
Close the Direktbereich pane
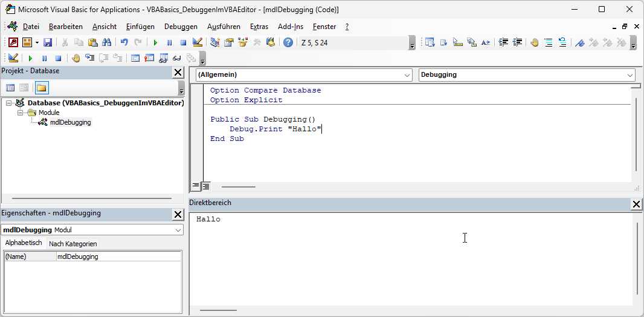pos(636,204)
